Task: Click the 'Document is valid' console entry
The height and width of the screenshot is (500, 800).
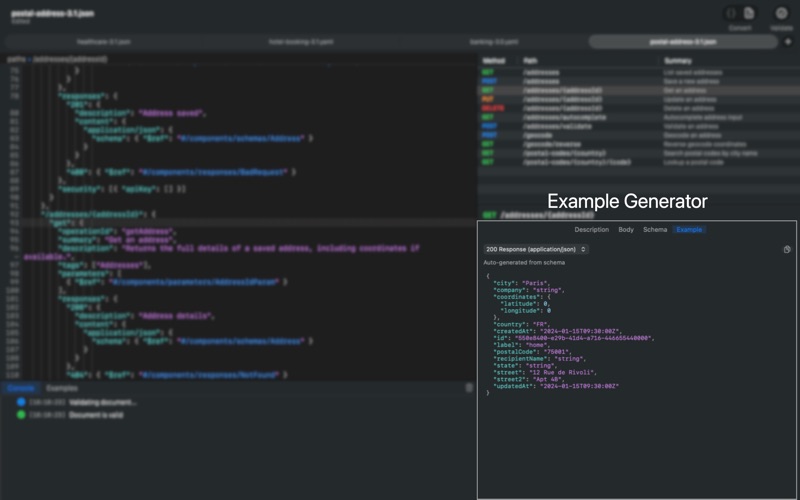Action: click(x=70, y=415)
